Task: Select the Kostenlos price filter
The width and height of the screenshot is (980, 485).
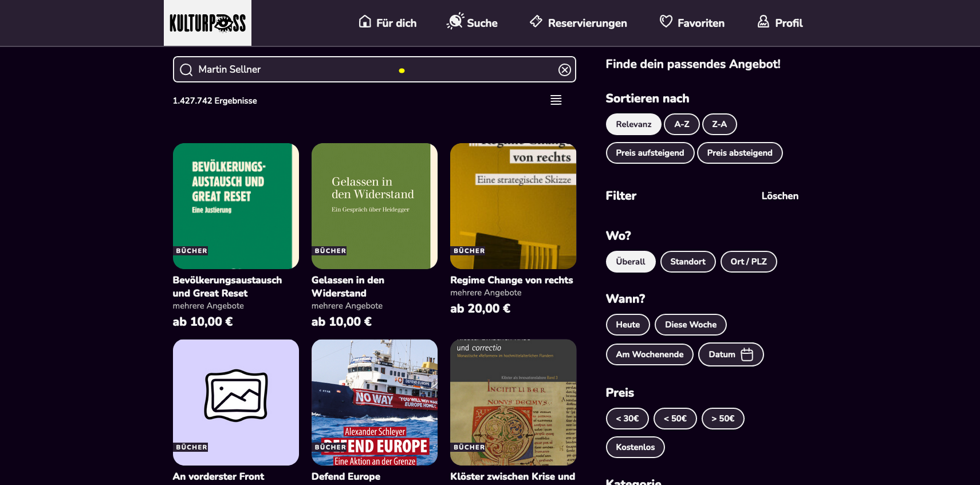Action: [x=635, y=447]
